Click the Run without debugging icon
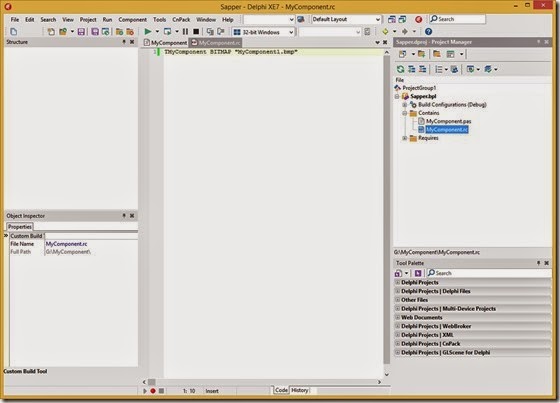The image size is (560, 403). click(x=167, y=32)
